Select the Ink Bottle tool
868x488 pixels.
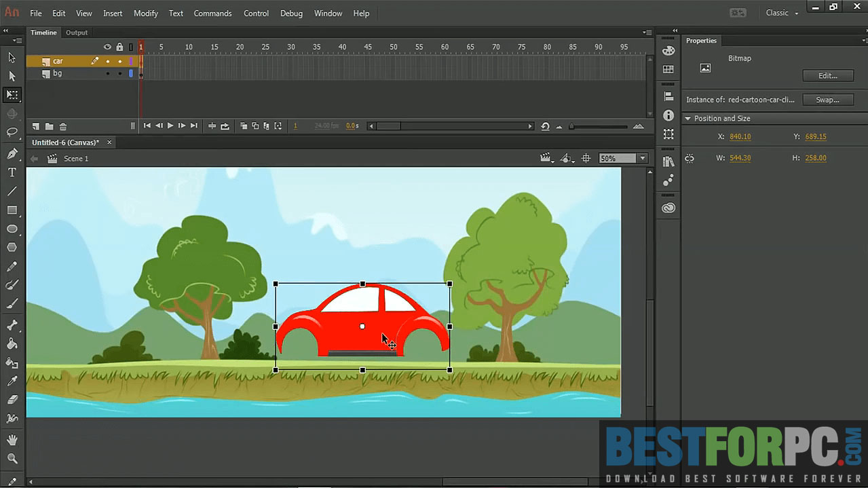tap(12, 363)
